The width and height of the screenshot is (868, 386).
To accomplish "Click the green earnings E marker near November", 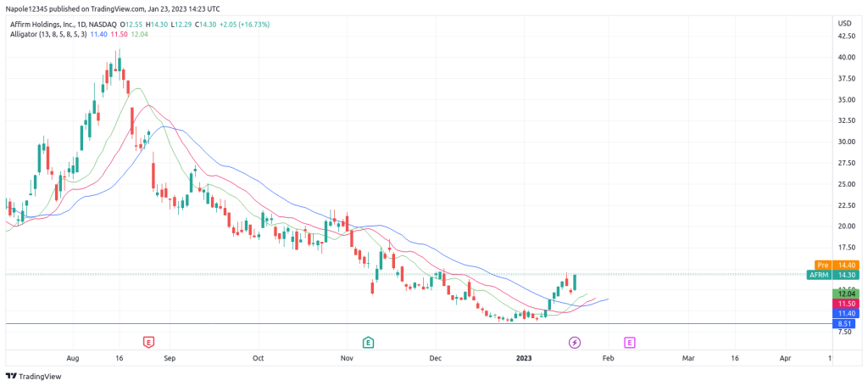I will pos(368,342).
